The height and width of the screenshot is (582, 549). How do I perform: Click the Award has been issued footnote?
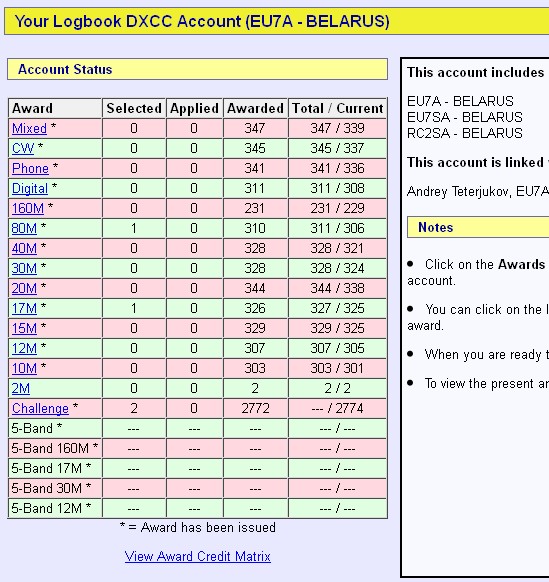tap(198, 527)
